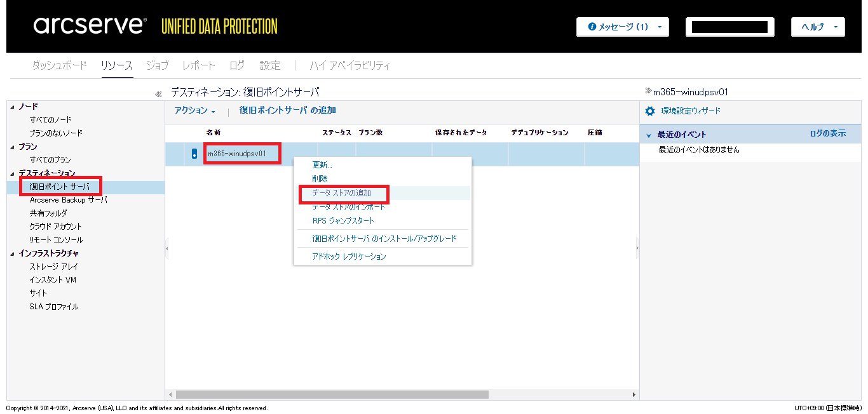Sort by the 圧縮 column header
868x414 pixels.
595,133
